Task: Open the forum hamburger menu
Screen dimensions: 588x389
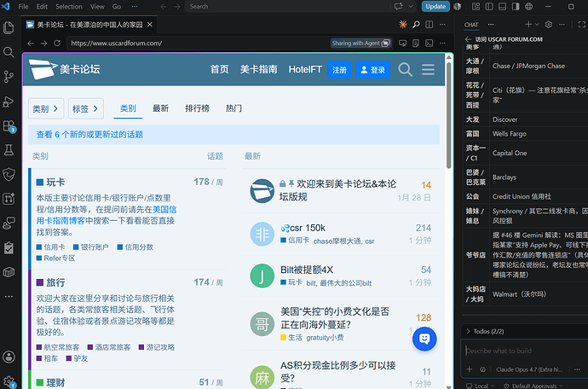Action: pos(428,69)
